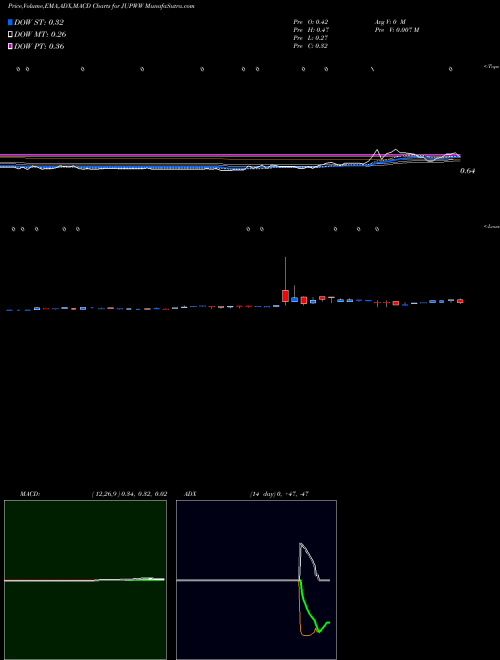Click the 'Avg V: 0 M' value
Viewport: 500px width, 660px height.
390,22
